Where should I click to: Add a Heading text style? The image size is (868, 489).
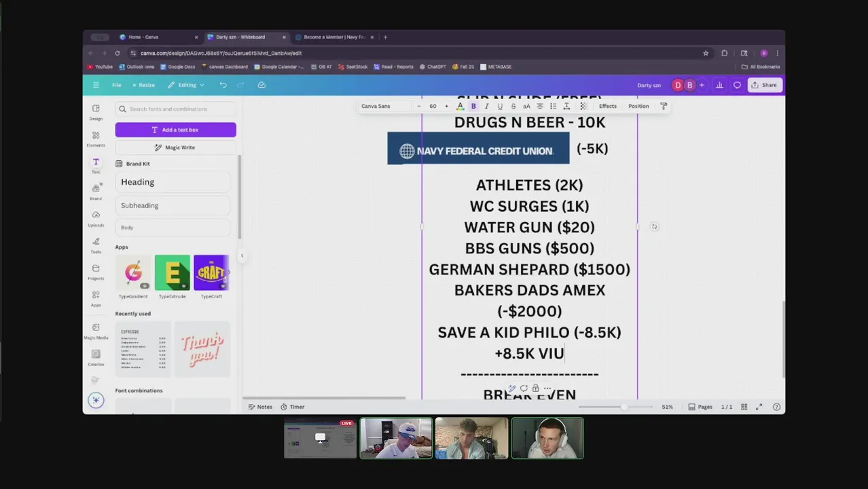pos(173,182)
